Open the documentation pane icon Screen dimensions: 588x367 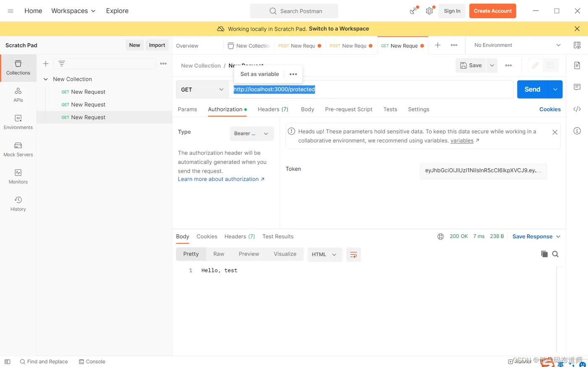(577, 65)
